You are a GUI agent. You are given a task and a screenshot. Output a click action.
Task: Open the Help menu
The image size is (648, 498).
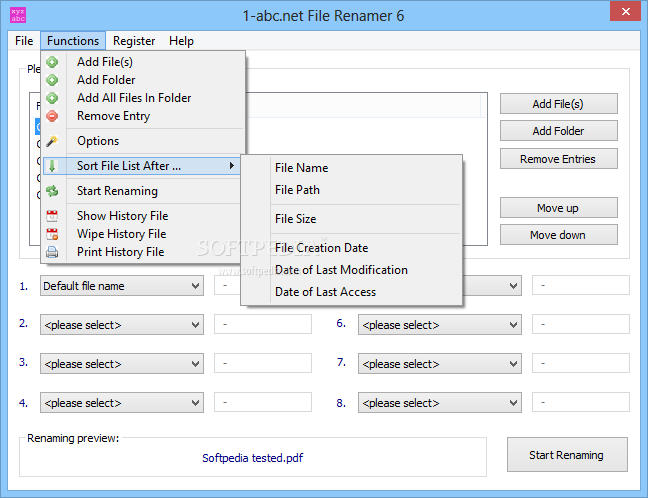[181, 41]
